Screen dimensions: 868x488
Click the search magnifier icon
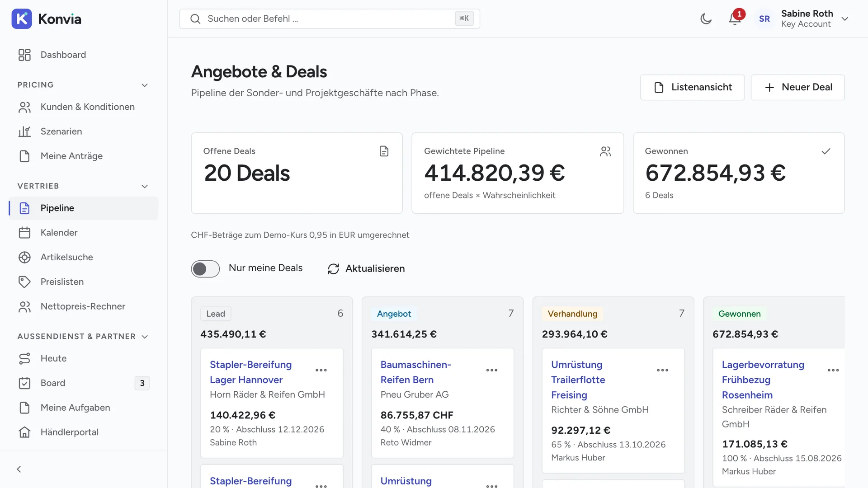(x=195, y=19)
